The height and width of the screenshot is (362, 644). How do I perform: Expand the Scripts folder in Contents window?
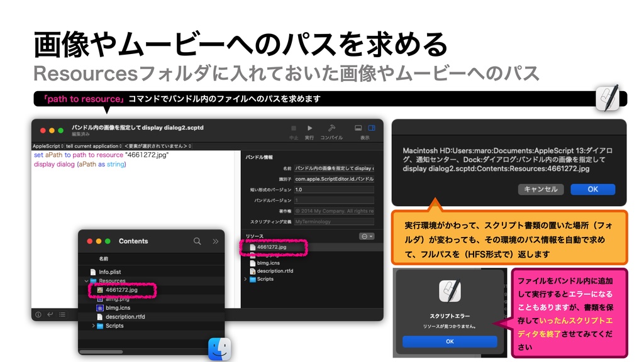click(93, 326)
